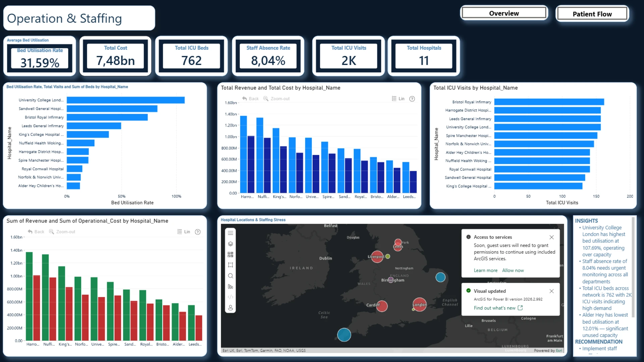Open the map tools hamburger menu

[230, 233]
